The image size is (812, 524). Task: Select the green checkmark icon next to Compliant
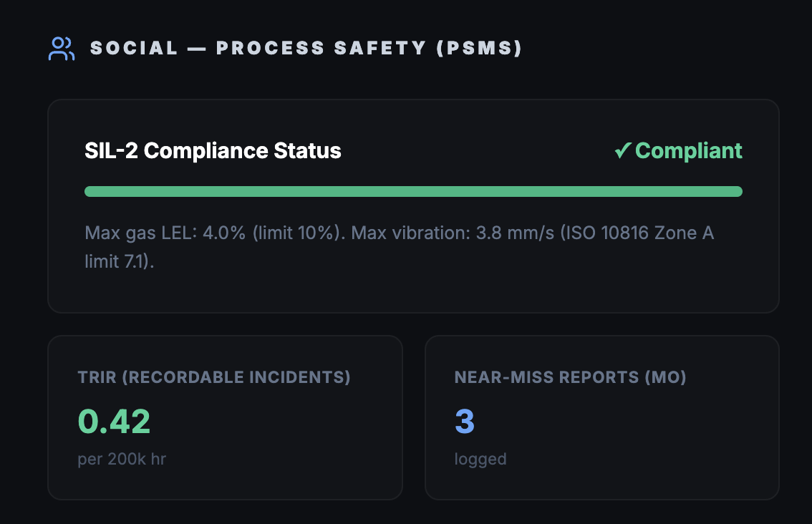pos(622,150)
